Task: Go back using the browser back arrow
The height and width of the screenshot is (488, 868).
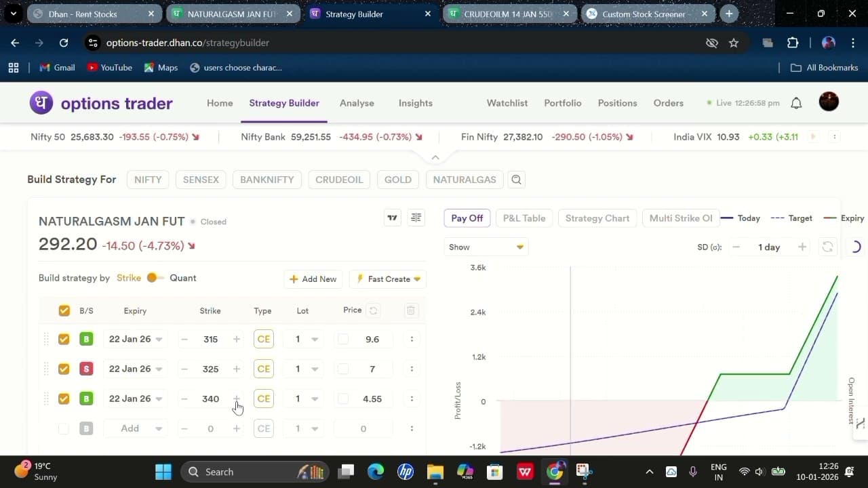Action: pyautogui.click(x=15, y=43)
